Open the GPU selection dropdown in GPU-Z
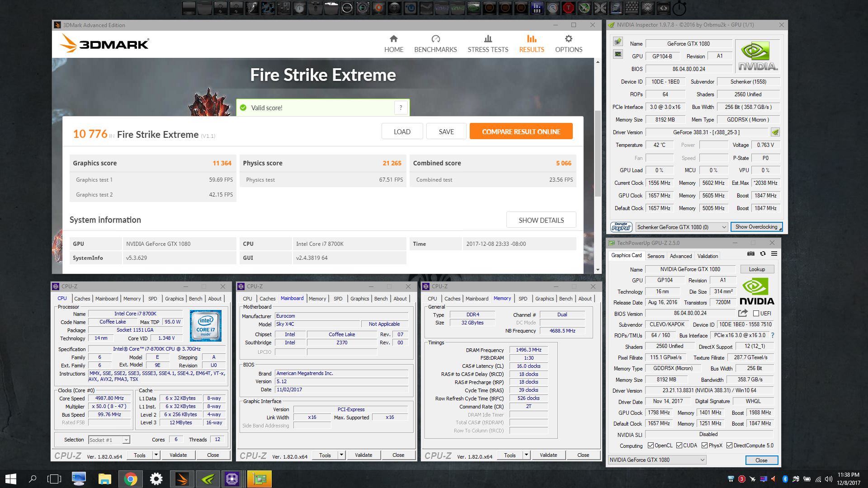868x488 pixels. click(x=657, y=460)
